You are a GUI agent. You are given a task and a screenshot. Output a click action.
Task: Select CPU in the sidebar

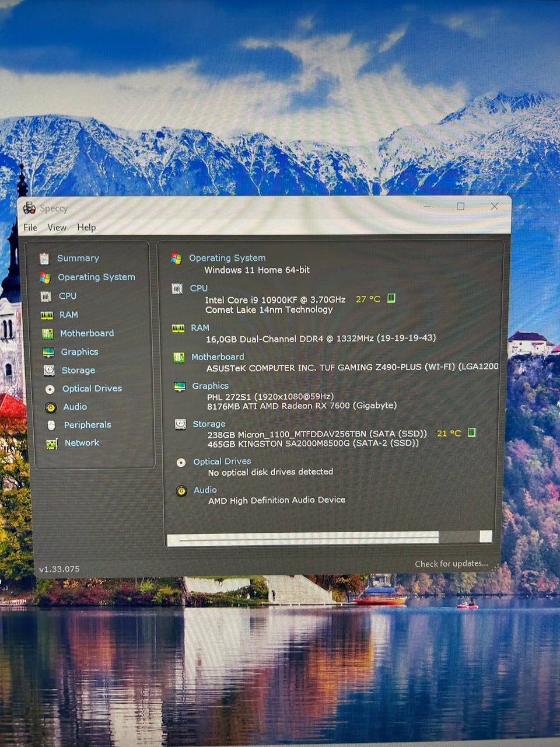click(68, 296)
